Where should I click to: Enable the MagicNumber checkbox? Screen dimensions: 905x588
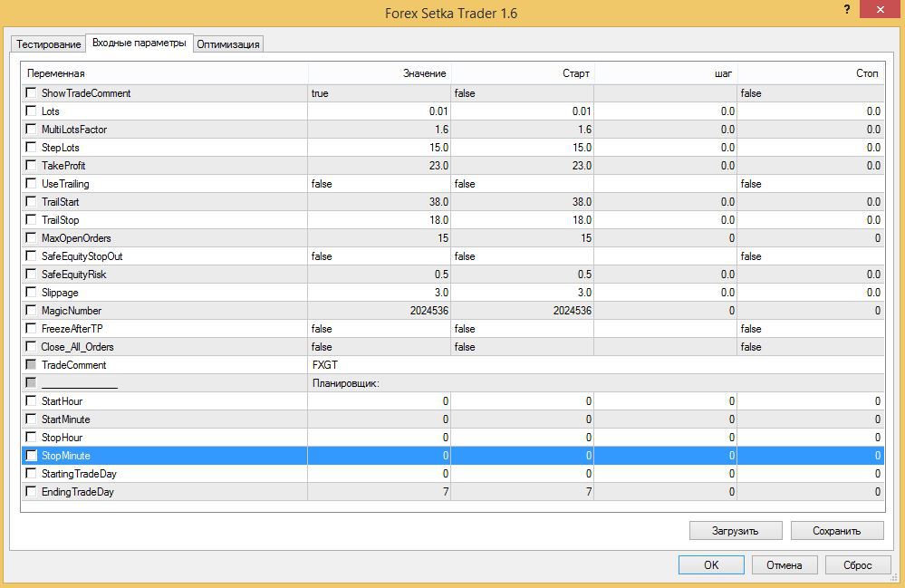(31, 310)
